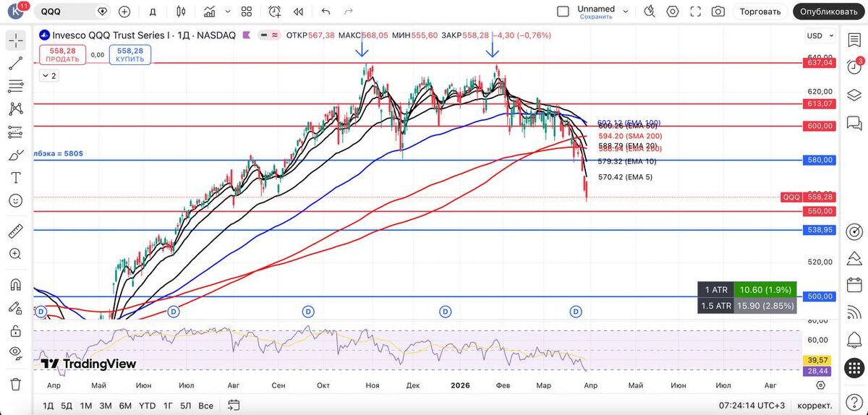The image size is (868, 415).
Task: Select the 5Л date range
Action: coord(186,405)
